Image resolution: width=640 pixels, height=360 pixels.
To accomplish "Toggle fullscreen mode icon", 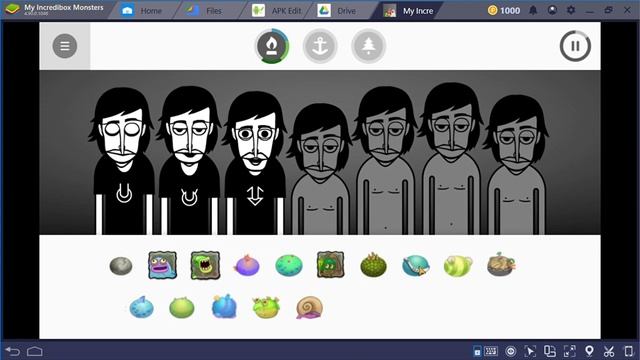I will 569,351.
